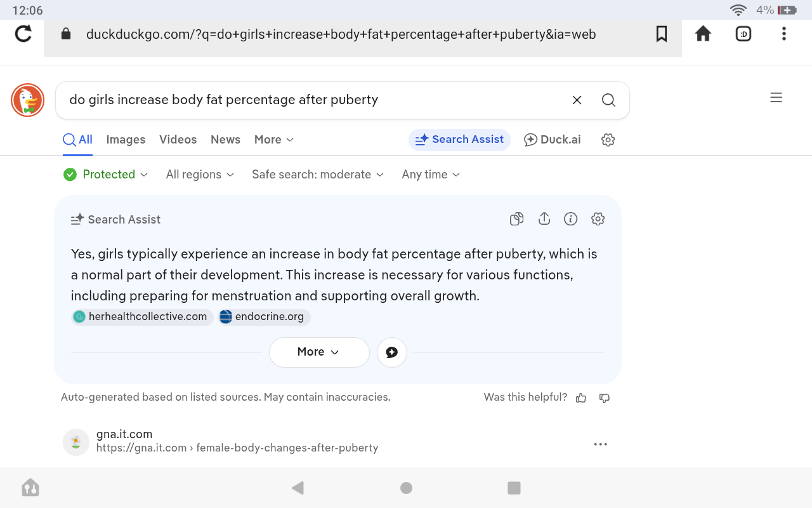812x508 pixels.
Task: Bookmark this page
Action: click(x=662, y=34)
